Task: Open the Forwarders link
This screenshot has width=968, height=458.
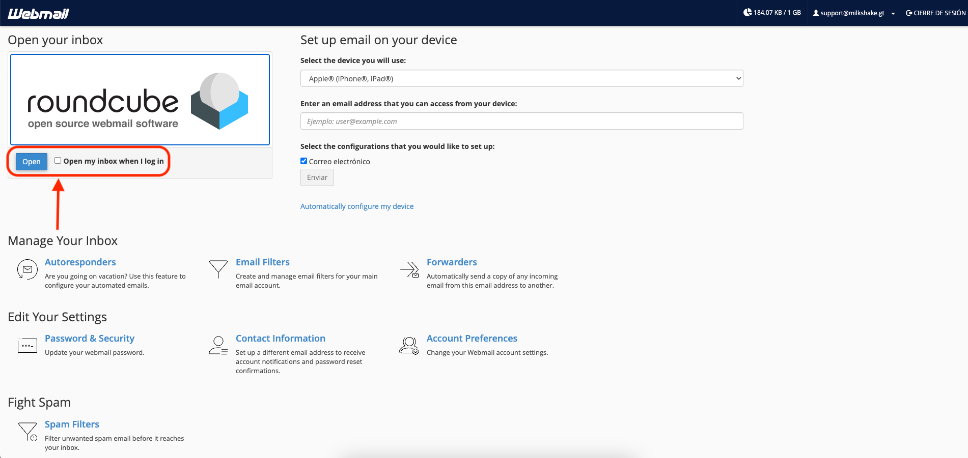Action: tap(452, 262)
